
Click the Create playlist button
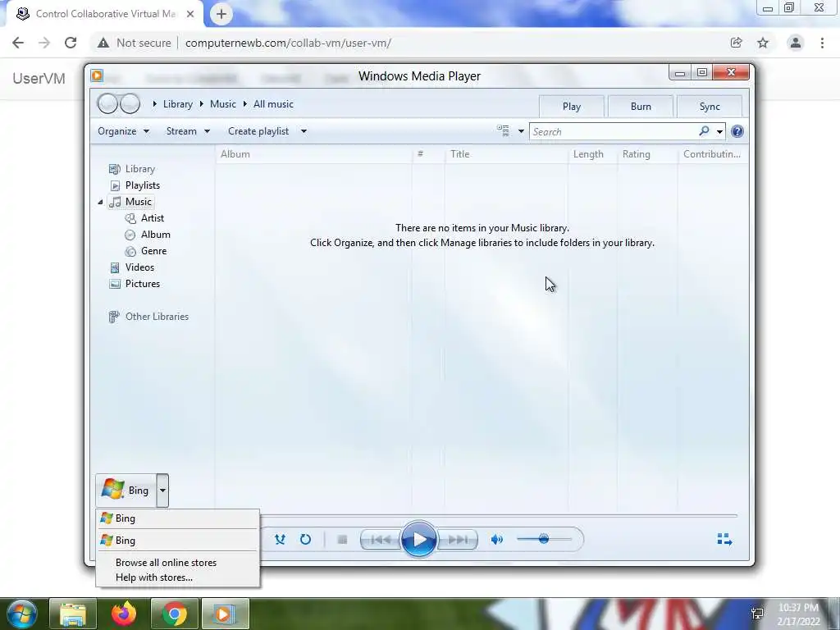pos(258,131)
